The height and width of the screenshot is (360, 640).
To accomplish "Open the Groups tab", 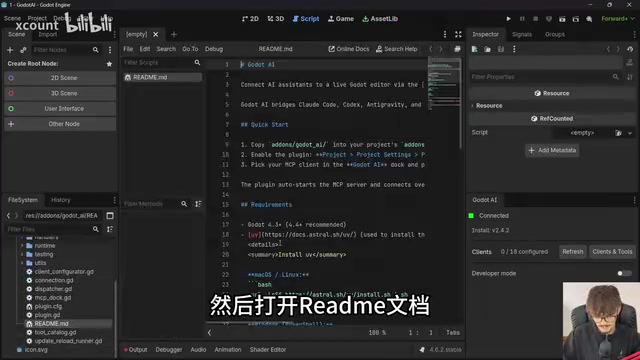I will (x=555, y=34).
